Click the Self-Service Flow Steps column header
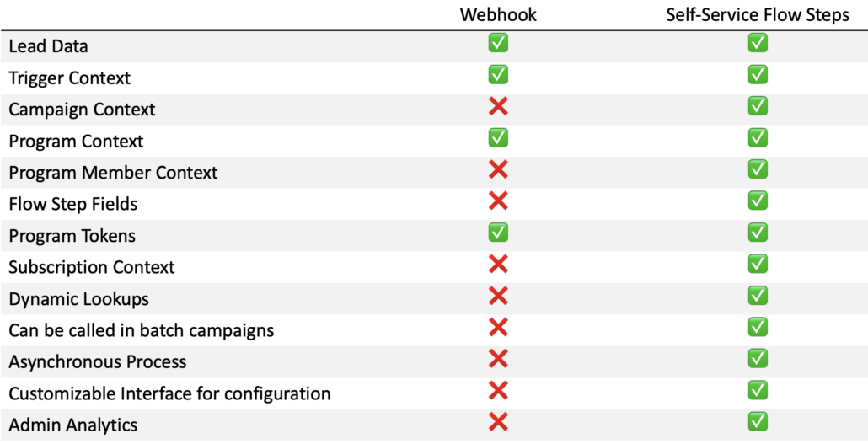Image resolution: width=868 pixels, height=444 pixels. click(758, 14)
